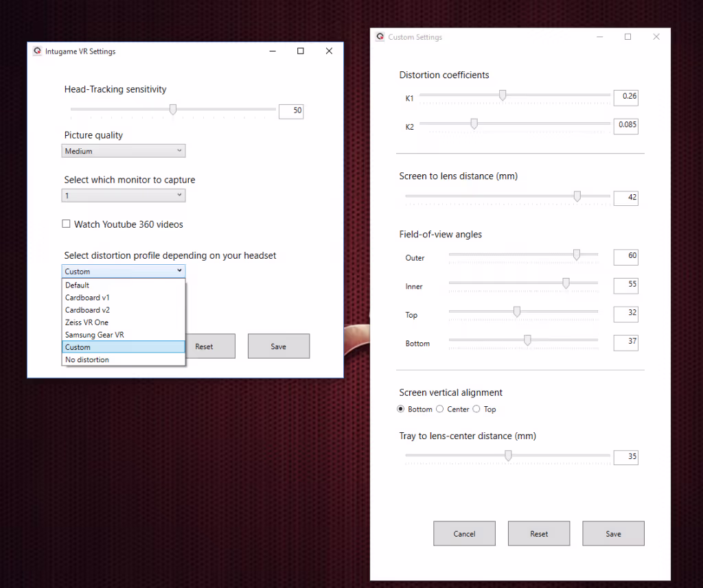Enable the Watch Youtube 360 videos checkbox
703x588 pixels.
(66, 224)
